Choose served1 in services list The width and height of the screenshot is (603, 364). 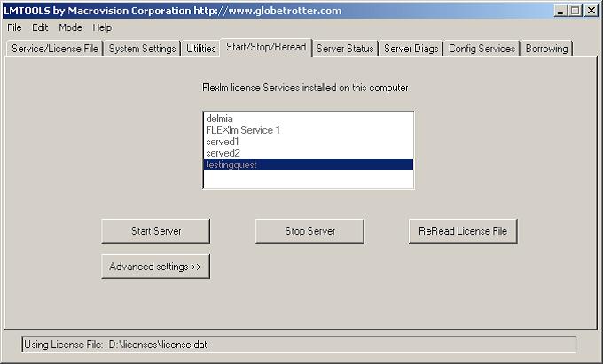coord(308,142)
